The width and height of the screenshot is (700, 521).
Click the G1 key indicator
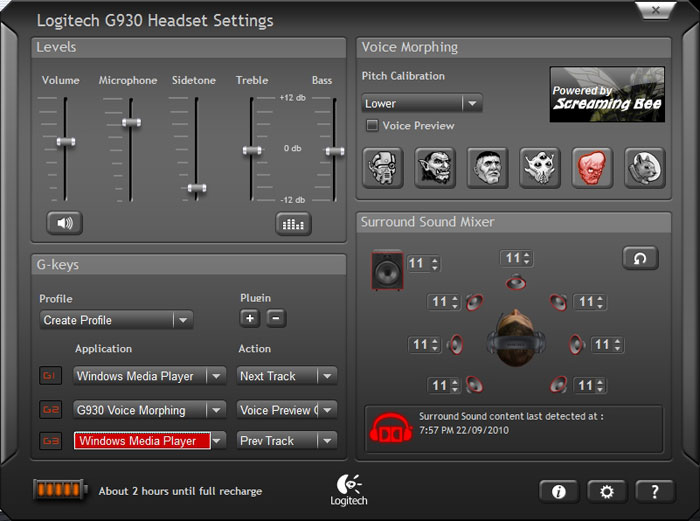[x=50, y=376]
